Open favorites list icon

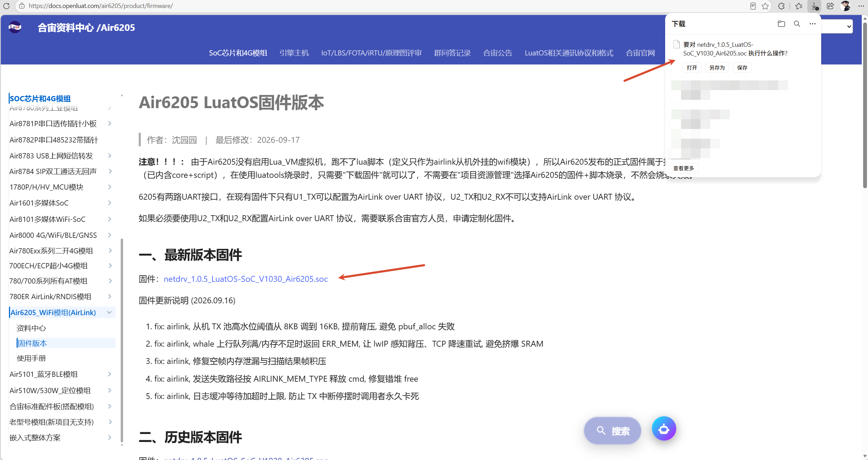point(799,6)
